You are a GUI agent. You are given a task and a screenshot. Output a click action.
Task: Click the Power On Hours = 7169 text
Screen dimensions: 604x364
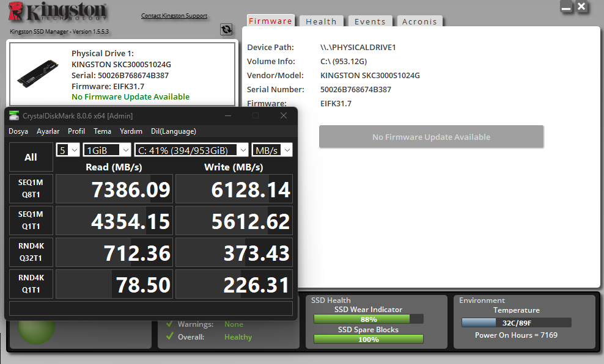coord(516,335)
